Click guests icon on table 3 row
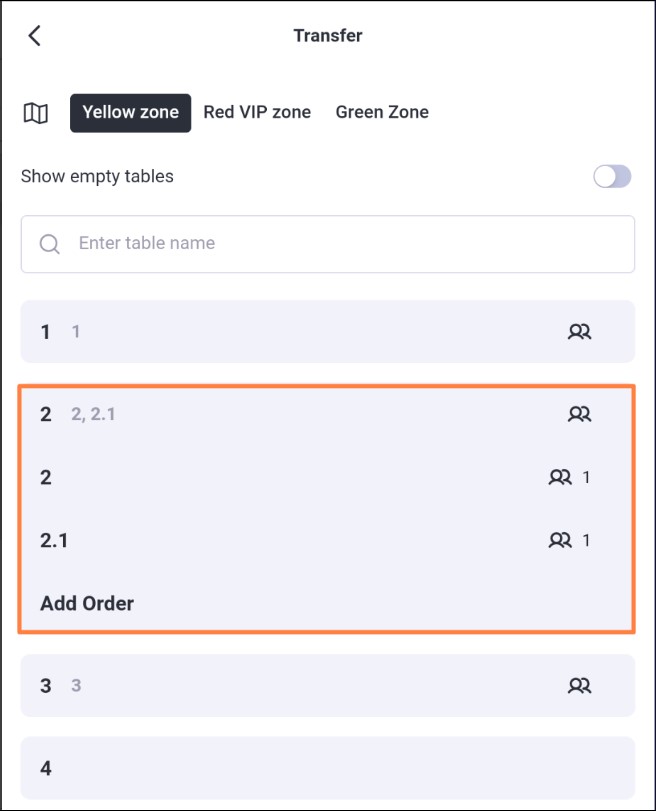Screen dimensions: 656x811 point(579,686)
